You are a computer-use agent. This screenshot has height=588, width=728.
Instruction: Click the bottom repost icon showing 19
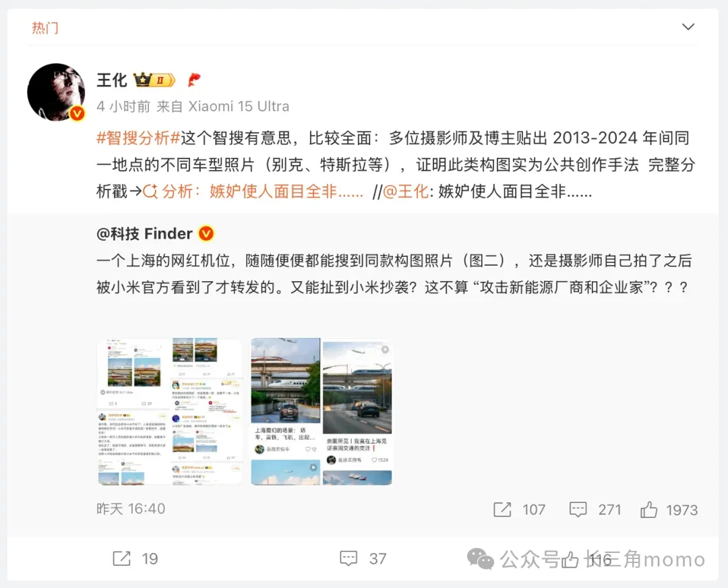pos(121,558)
